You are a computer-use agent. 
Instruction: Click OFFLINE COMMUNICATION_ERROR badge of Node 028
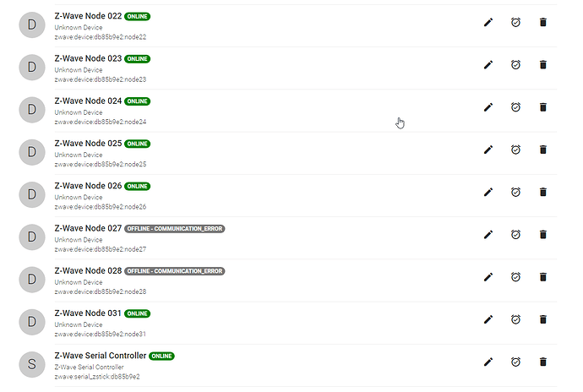(x=175, y=270)
